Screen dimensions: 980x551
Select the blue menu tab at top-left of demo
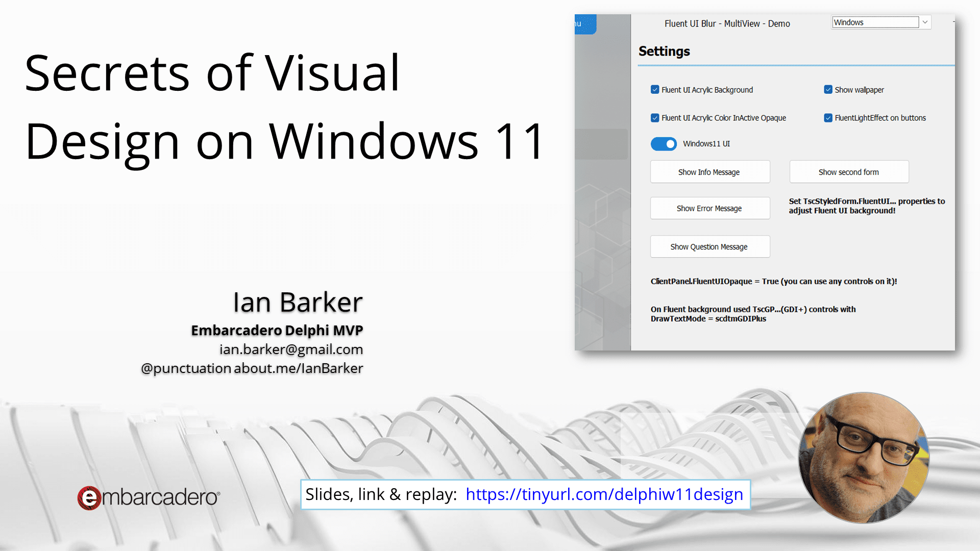(585, 24)
